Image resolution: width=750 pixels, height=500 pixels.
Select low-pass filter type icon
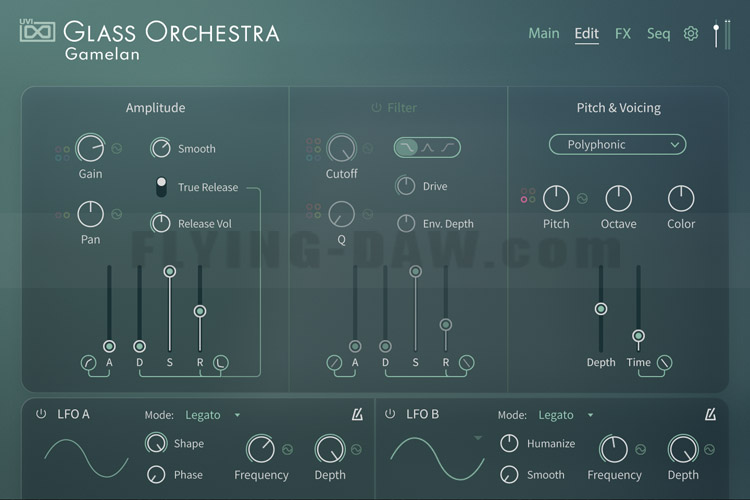tap(407, 147)
